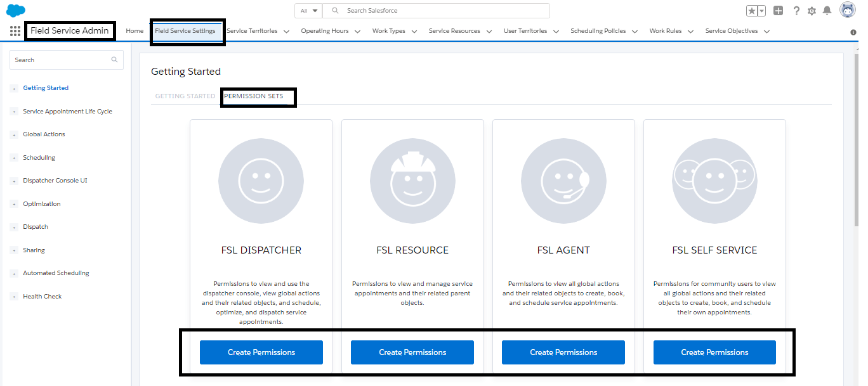Click the FSL Self Service group icon
868x386 pixels.
[x=714, y=181]
